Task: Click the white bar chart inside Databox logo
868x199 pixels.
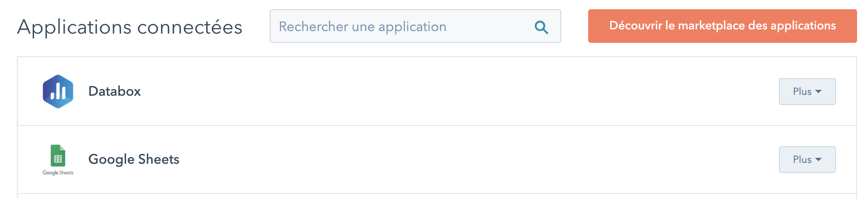Action: 58,91
